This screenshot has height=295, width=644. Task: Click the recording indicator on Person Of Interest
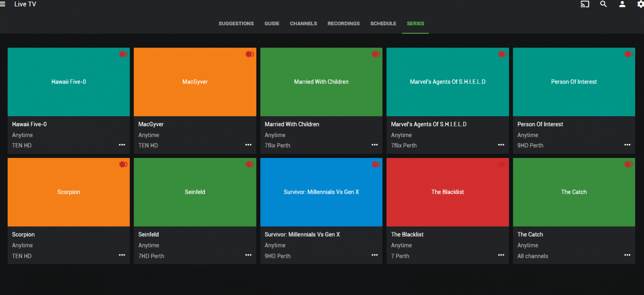pyautogui.click(x=629, y=54)
